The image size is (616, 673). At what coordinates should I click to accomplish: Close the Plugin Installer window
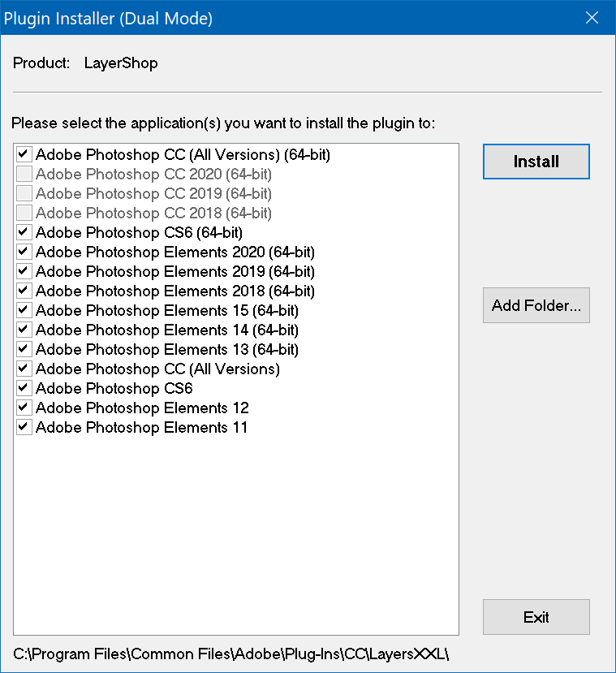click(593, 18)
